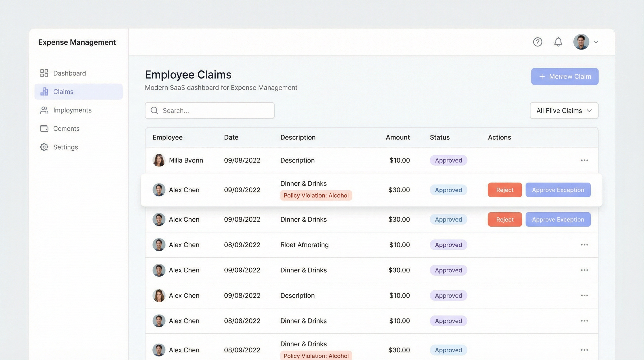The width and height of the screenshot is (644, 360).
Task: Reject Alex Chen's 09/09/2022 Dinner & Drinks claim
Action: point(505,190)
